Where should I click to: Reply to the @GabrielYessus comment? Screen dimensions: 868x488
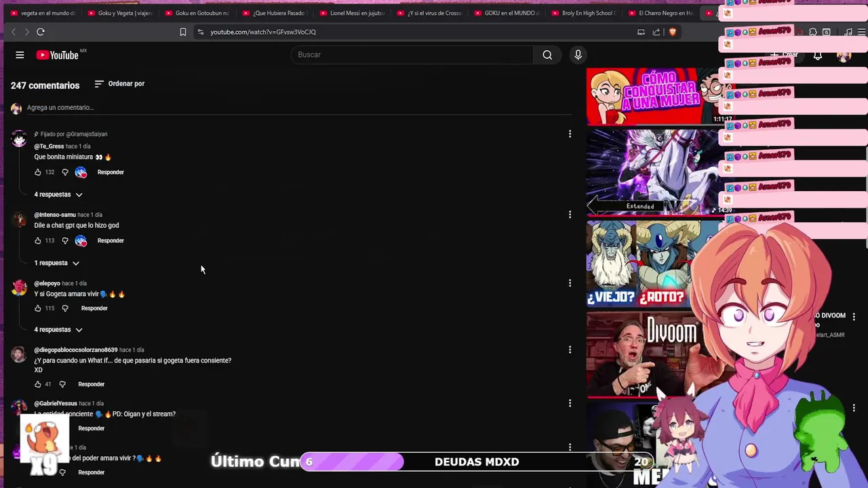92,428
